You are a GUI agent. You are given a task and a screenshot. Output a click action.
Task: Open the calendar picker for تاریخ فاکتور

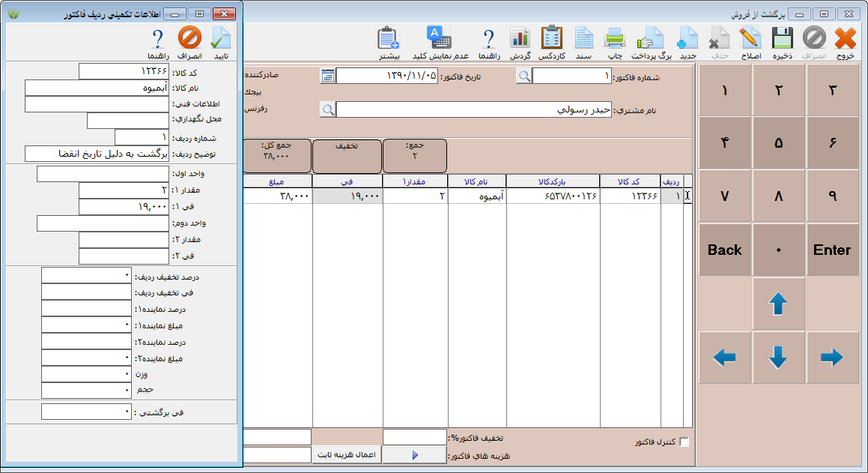[x=327, y=76]
